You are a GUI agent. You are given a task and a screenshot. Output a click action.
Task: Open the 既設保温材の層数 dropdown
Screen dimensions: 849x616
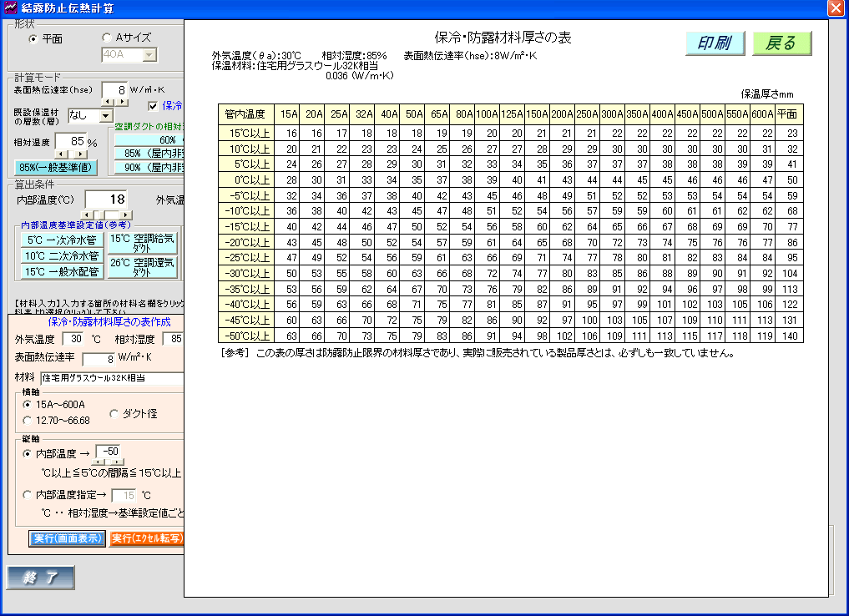click(105, 116)
